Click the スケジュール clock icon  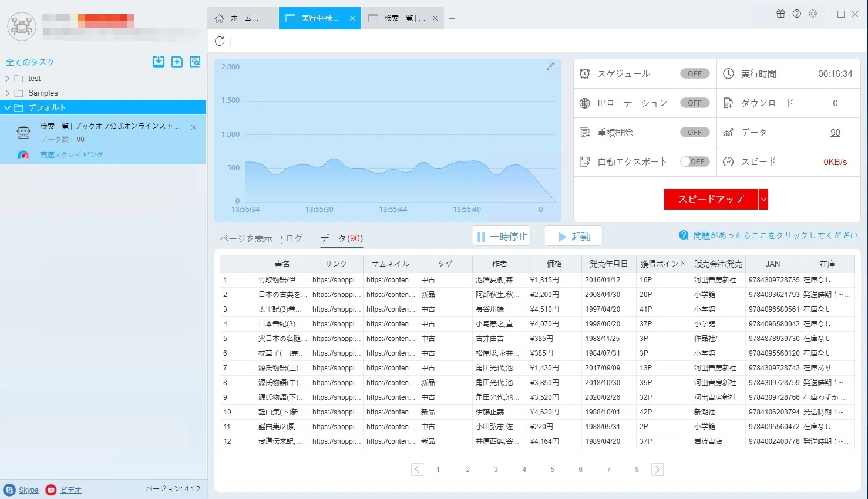tap(584, 74)
